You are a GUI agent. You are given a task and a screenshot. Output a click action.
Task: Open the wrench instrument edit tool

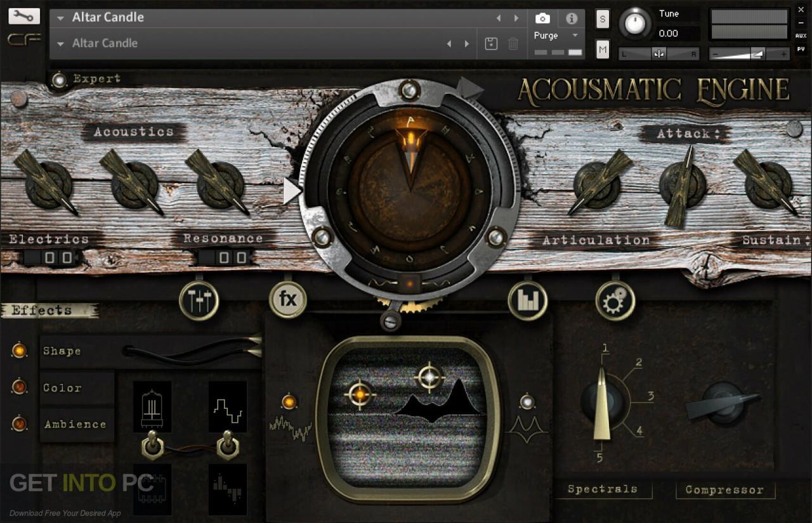pyautogui.click(x=24, y=16)
